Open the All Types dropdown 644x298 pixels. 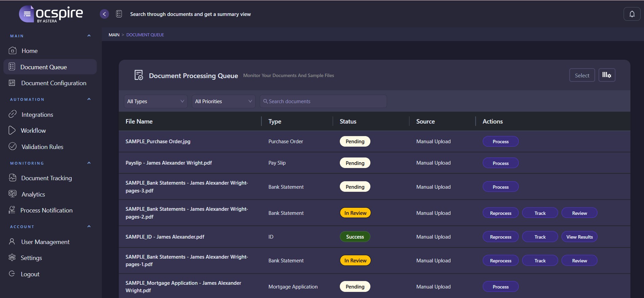[x=155, y=101]
